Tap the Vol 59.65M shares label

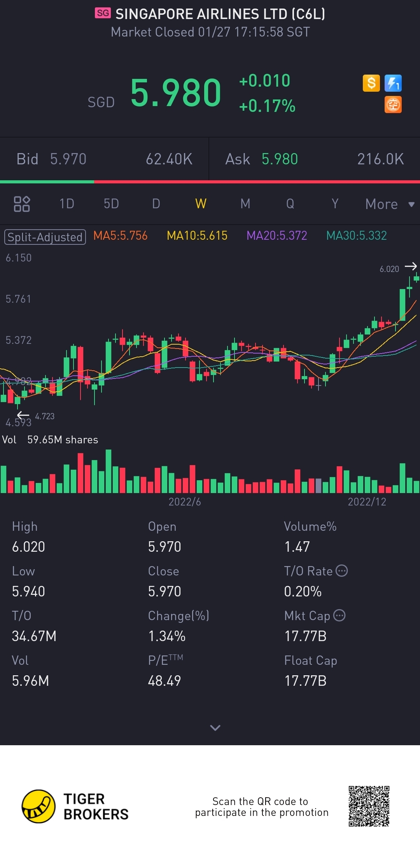50,439
